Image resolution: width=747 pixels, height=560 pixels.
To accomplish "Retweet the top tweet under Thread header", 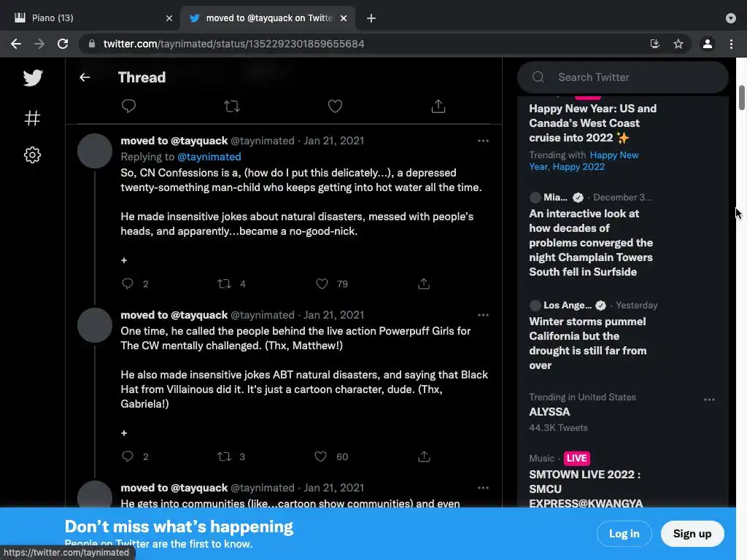I will (232, 106).
